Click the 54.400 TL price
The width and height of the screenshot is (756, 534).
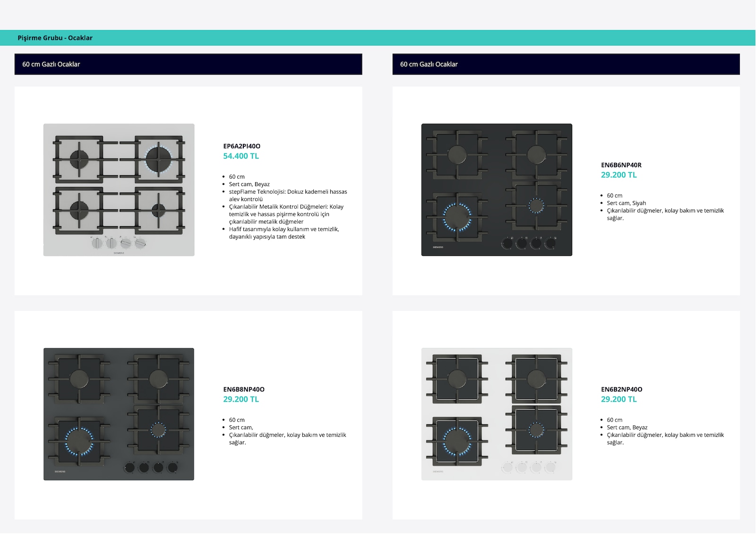[241, 156]
